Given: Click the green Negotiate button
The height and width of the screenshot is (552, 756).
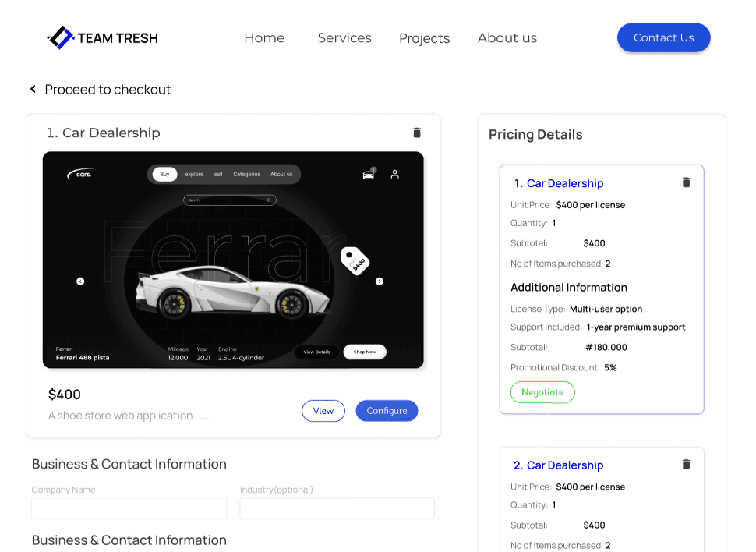Looking at the screenshot, I should 542,392.
